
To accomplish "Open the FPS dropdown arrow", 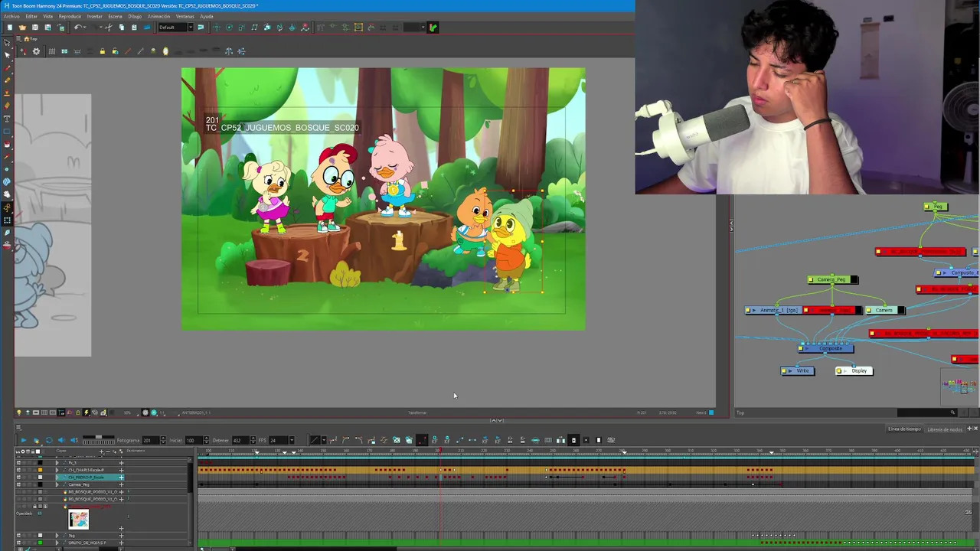I will point(292,440).
